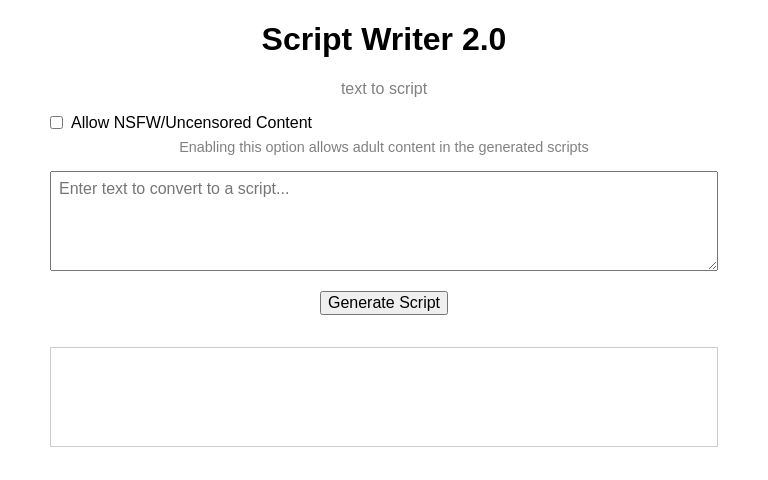Click the 'Enter text to convert' placeholder
This screenshot has height=480, width=768.
(174, 189)
